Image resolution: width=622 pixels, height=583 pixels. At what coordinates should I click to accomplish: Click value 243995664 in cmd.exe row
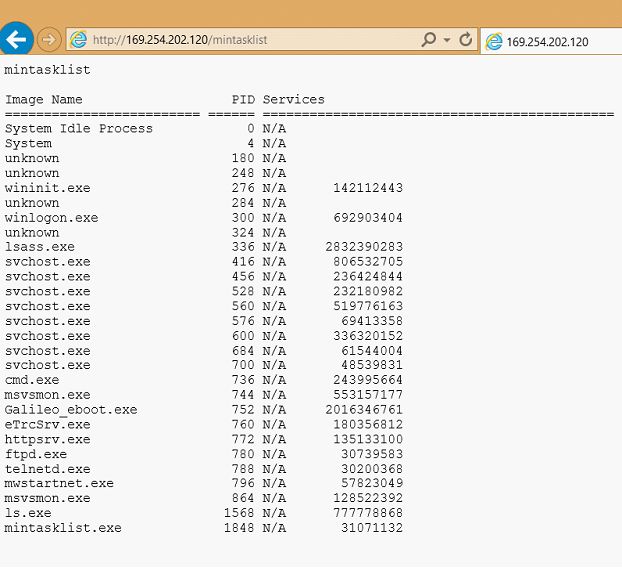tap(368, 380)
